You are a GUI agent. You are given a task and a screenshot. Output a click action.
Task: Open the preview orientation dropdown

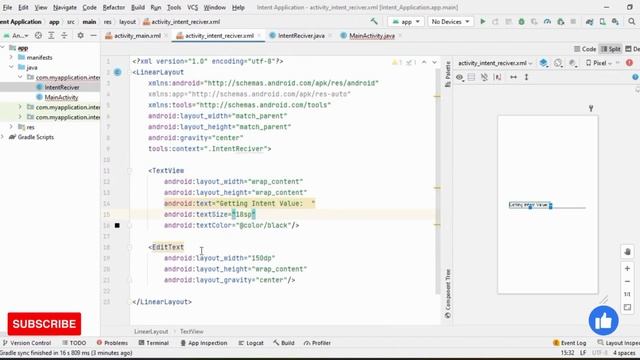click(x=558, y=63)
